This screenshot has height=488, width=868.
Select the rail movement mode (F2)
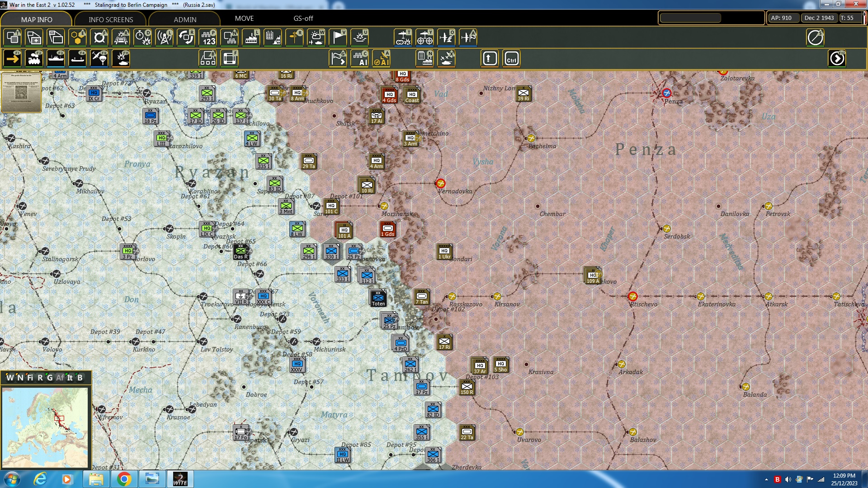[34, 58]
